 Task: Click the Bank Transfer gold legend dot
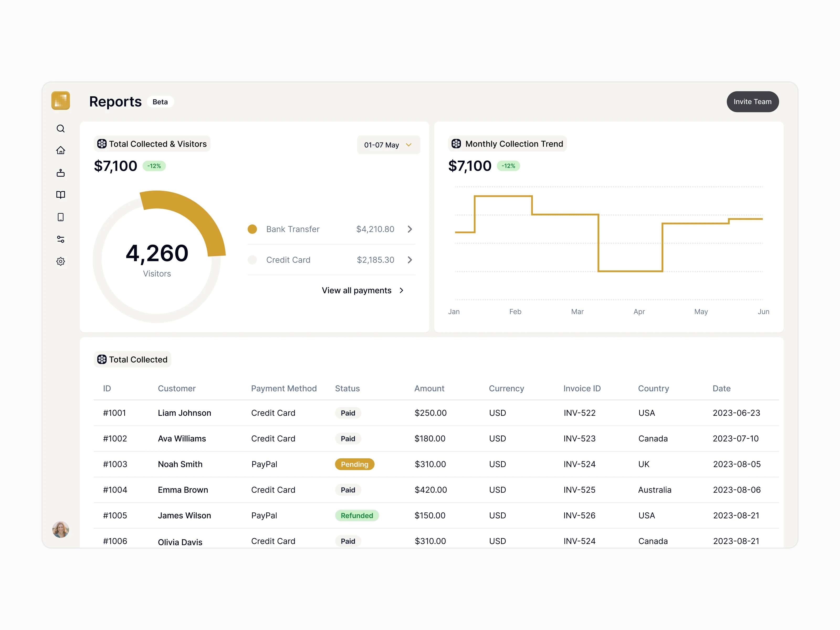pyautogui.click(x=252, y=229)
